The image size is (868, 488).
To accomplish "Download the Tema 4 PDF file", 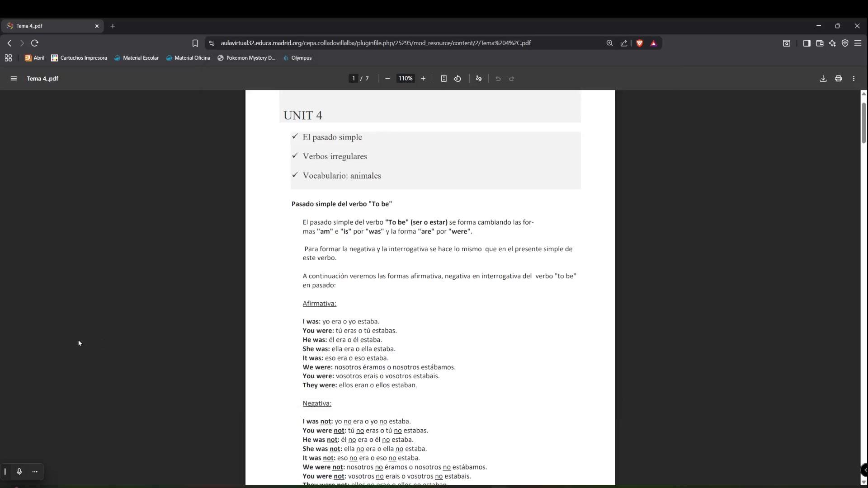I will coord(823,79).
